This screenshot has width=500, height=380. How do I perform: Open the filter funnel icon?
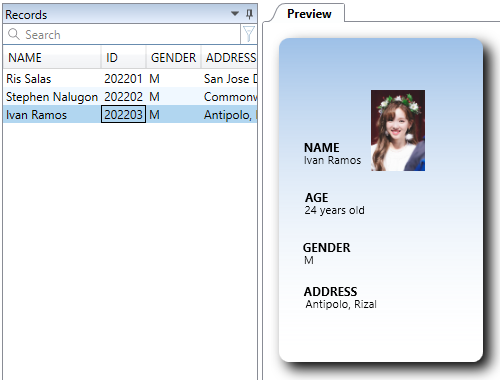click(x=249, y=34)
